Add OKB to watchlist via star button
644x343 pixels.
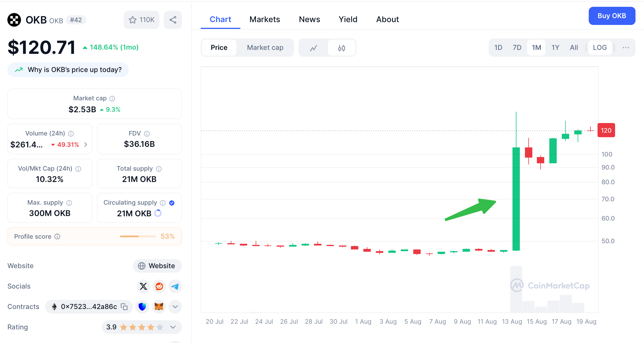click(141, 20)
